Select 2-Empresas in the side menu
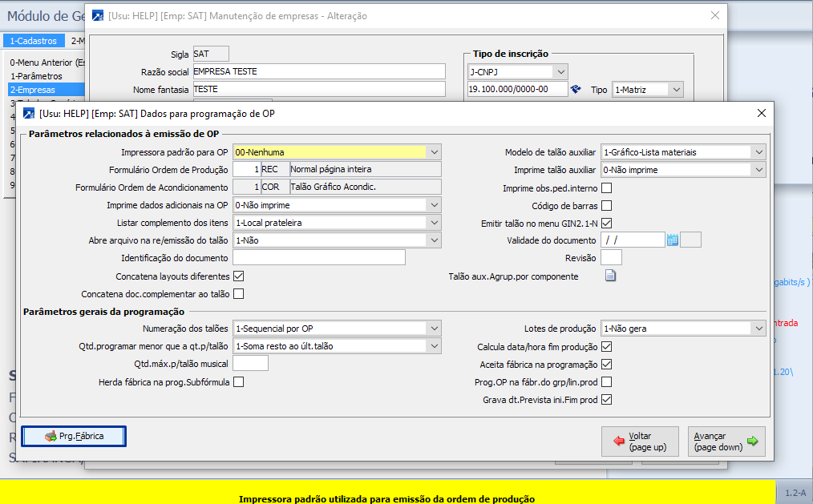Viewport: 813px width, 504px height. coord(32,90)
